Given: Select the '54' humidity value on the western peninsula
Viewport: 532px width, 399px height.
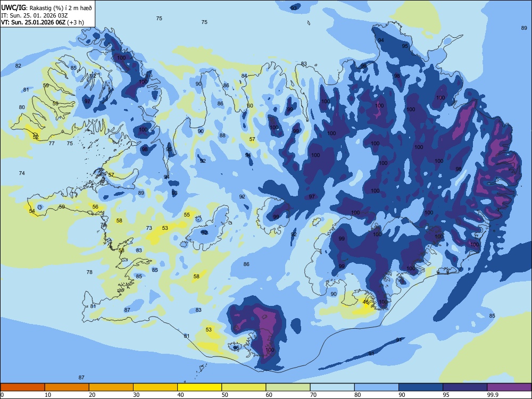Looking at the screenshot, I should (32, 211).
